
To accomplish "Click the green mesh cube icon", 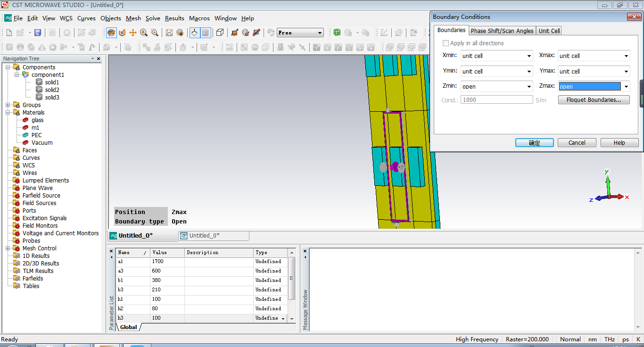I will pos(337,33).
